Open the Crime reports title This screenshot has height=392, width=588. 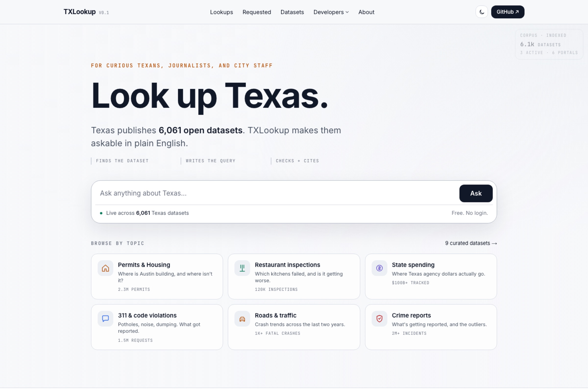click(x=411, y=315)
